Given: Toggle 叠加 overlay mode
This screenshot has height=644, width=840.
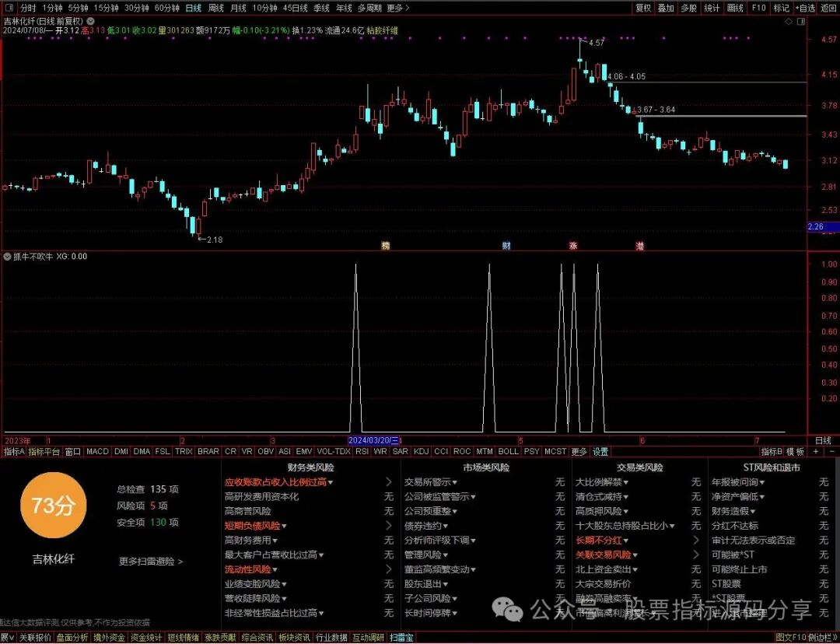Looking at the screenshot, I should point(666,8).
